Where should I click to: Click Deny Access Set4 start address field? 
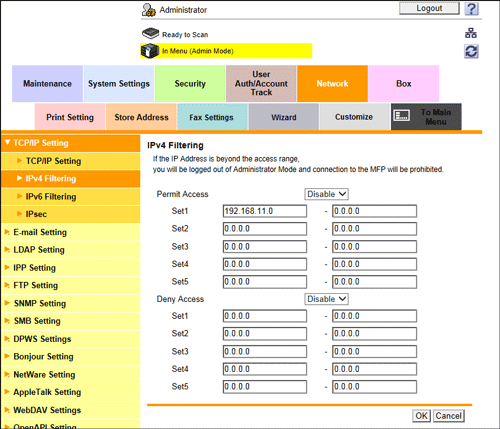(265, 369)
